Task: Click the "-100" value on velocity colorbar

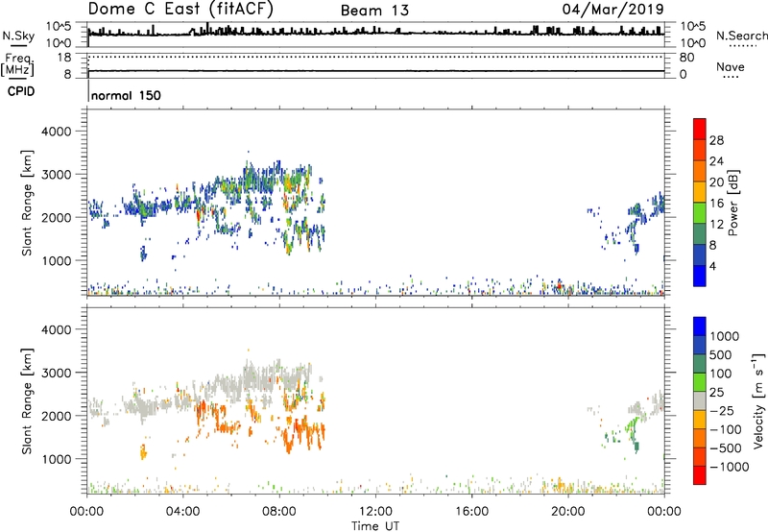Action: click(725, 429)
